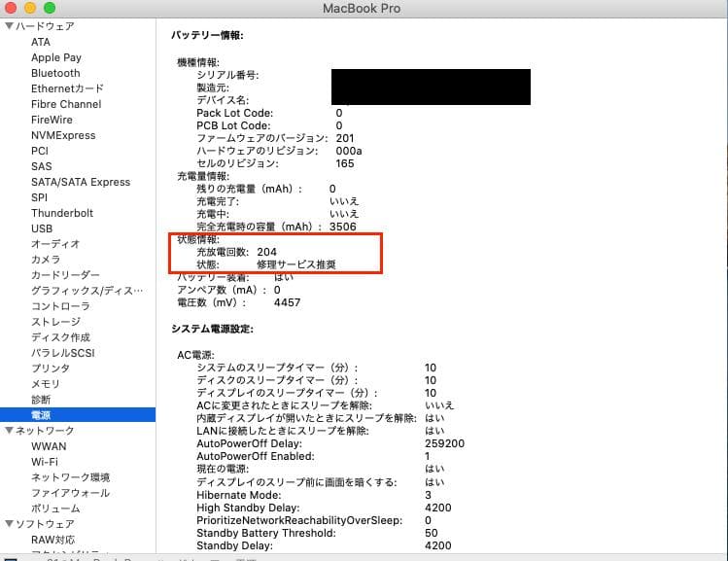Viewport: 728px width, 561px height.
Task: Click the ソフトウェア group label
Action: click(x=45, y=524)
